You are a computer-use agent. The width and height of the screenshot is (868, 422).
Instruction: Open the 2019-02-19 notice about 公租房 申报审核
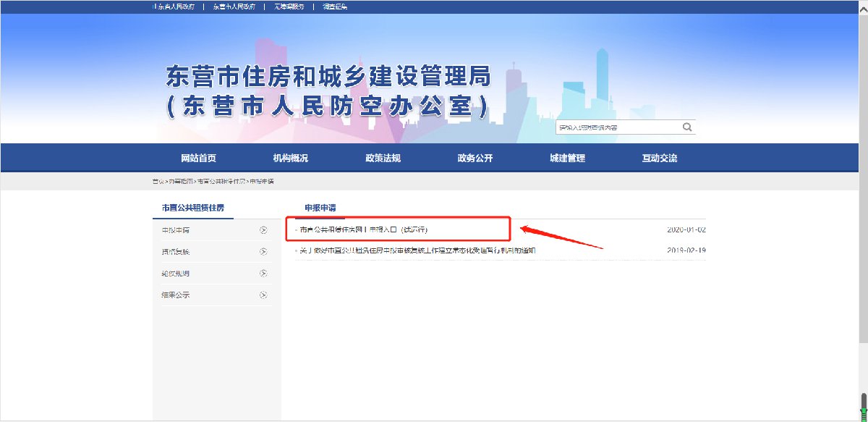tap(417, 250)
